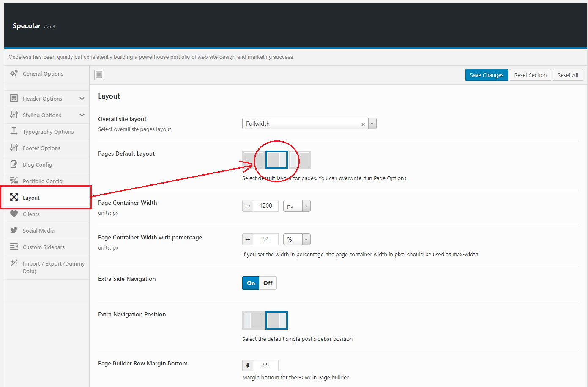Screen dimensions: 588x387
Task: Open the General Options section
Action: pos(46,74)
